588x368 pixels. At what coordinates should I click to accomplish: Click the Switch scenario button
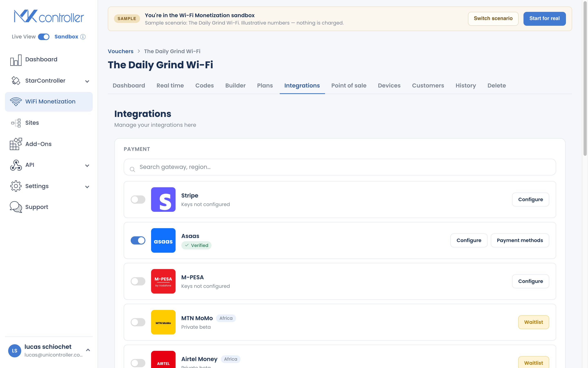tap(493, 18)
